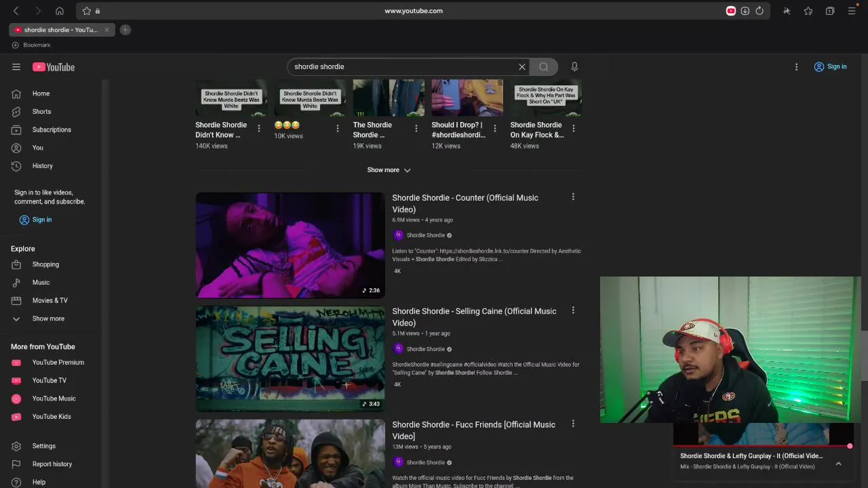This screenshot has width=868, height=488.
Task: Open Report history in the sidebar
Action: point(51,464)
